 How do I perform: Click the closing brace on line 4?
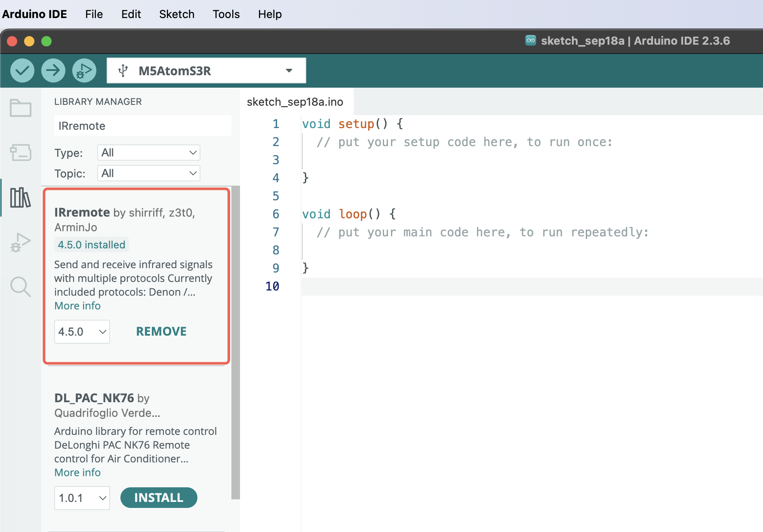click(x=306, y=178)
